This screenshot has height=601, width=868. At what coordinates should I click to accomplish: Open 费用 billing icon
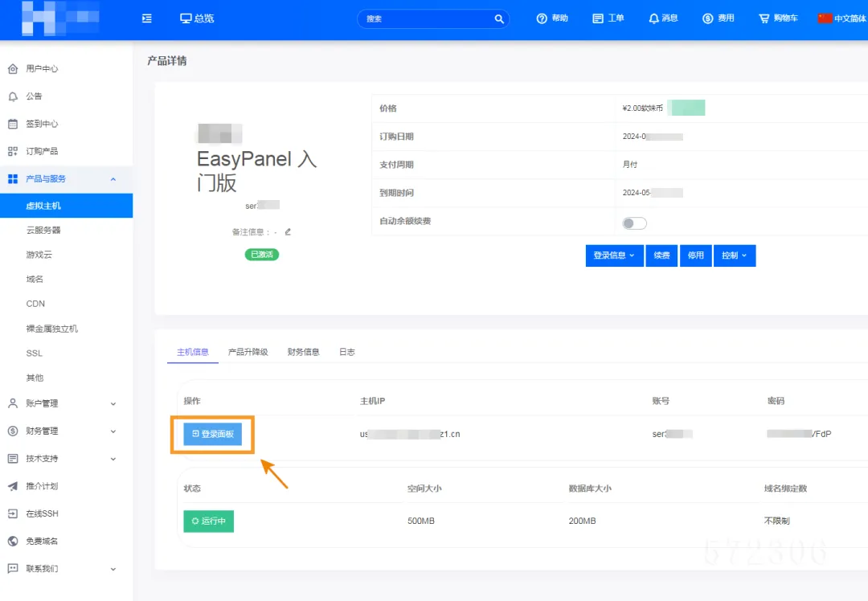[x=707, y=18]
